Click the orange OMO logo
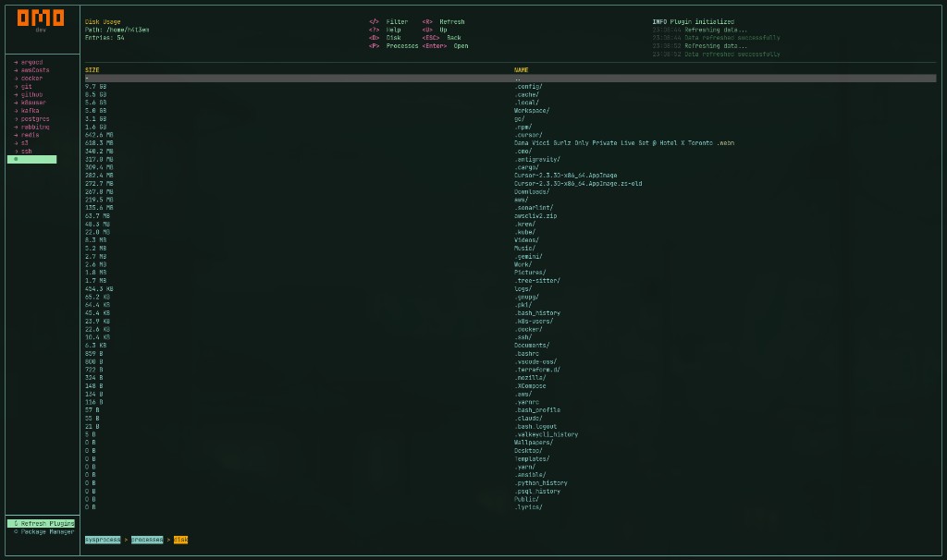 click(x=41, y=18)
